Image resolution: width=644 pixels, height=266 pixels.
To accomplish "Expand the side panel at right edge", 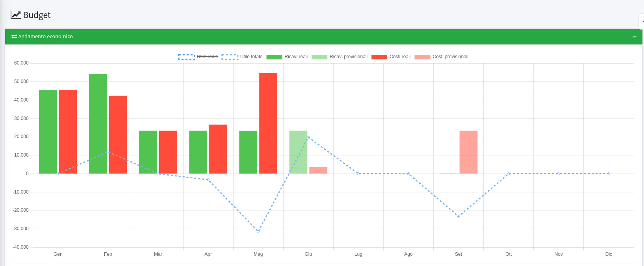I will [x=642, y=21].
